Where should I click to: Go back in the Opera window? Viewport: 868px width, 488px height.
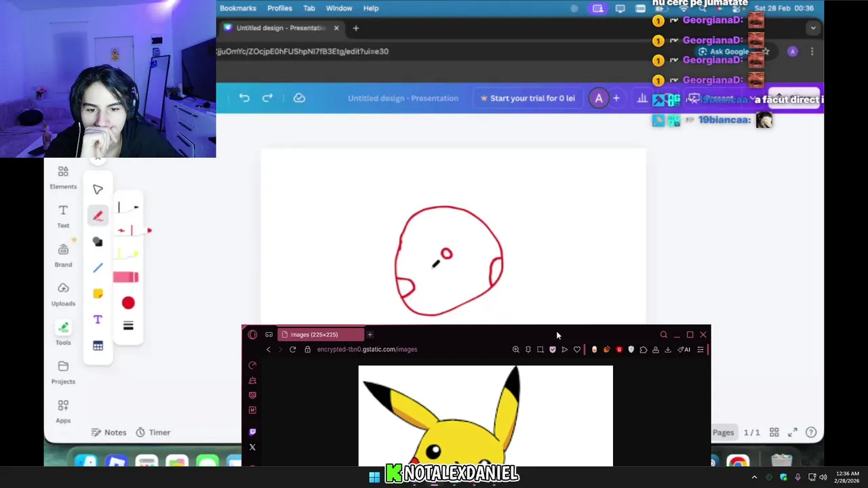268,349
